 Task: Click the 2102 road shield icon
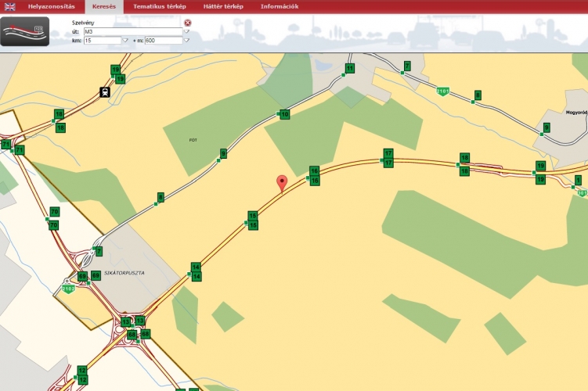[70, 289]
